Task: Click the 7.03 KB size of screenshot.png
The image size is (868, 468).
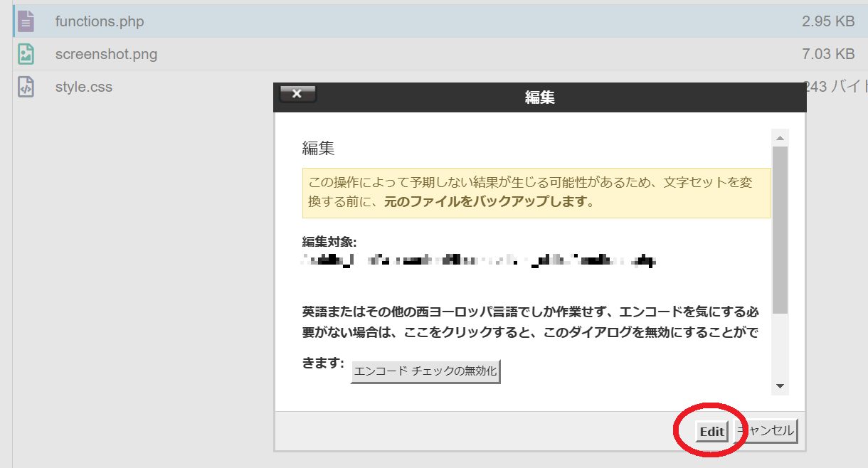Action: [827, 54]
